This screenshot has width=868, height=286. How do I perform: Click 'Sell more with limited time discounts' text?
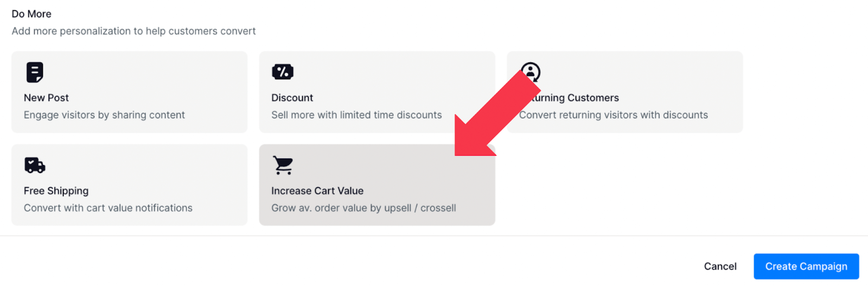pyautogui.click(x=356, y=115)
